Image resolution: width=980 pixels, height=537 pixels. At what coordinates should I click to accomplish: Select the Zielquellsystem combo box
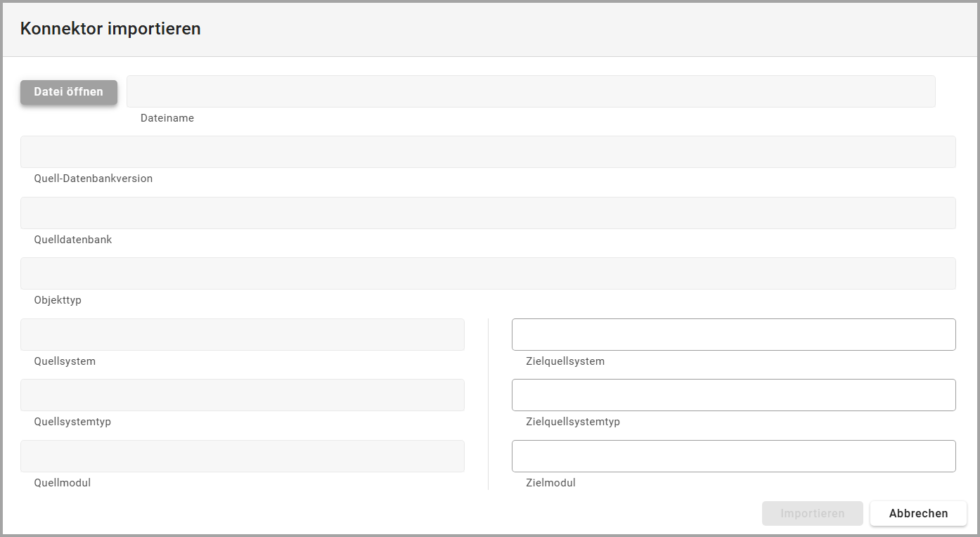(x=733, y=335)
